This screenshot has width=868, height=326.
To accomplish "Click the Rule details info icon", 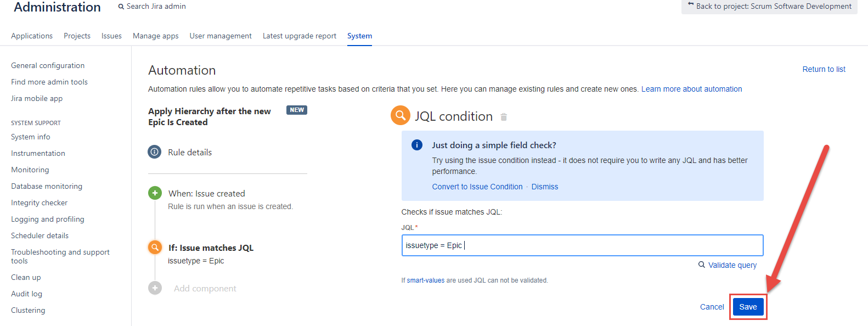I will pos(155,152).
